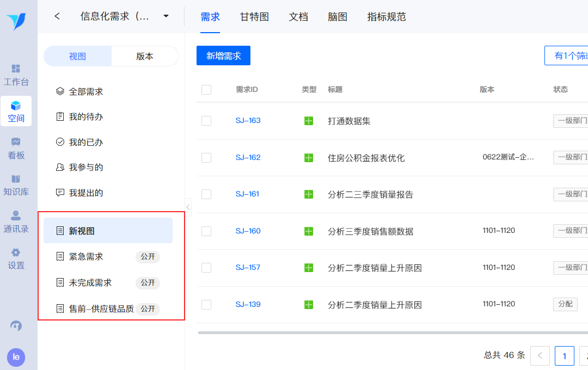The width and height of the screenshot is (588, 370).
Task: Click the back arrow beside project name
Action: [x=57, y=16]
